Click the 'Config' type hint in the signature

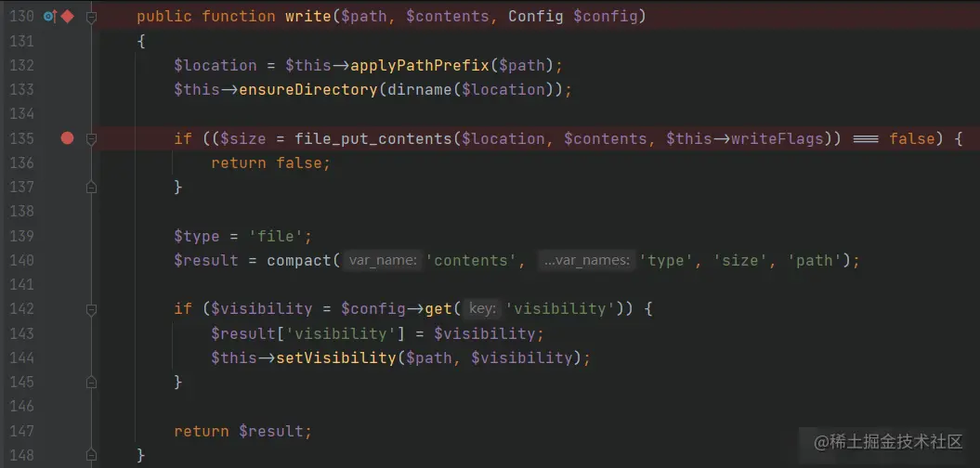coord(536,16)
